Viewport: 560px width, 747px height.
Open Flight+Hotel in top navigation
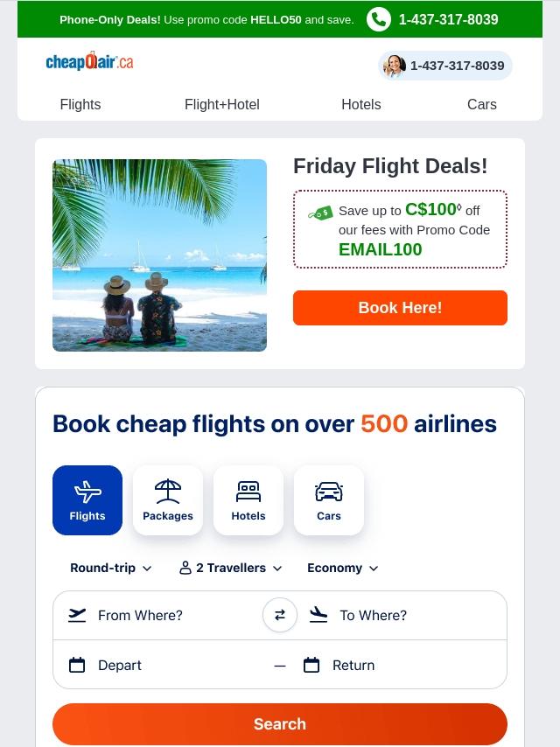pos(222,104)
